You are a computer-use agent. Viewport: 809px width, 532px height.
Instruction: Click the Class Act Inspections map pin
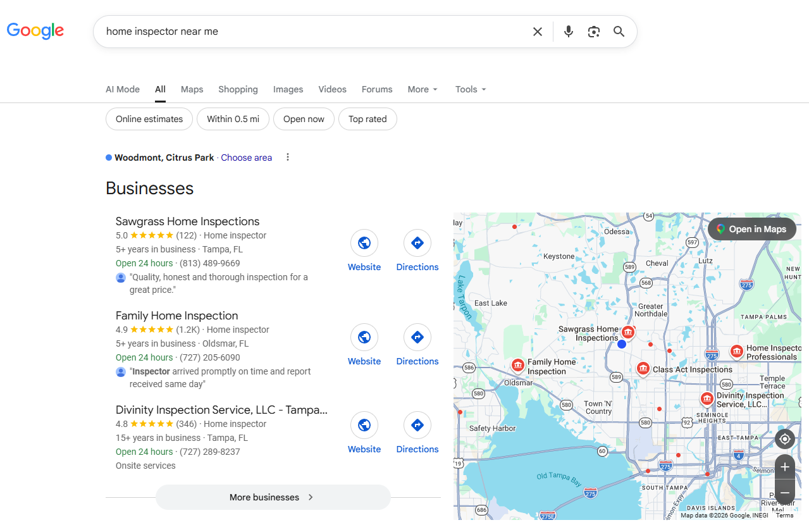(643, 368)
